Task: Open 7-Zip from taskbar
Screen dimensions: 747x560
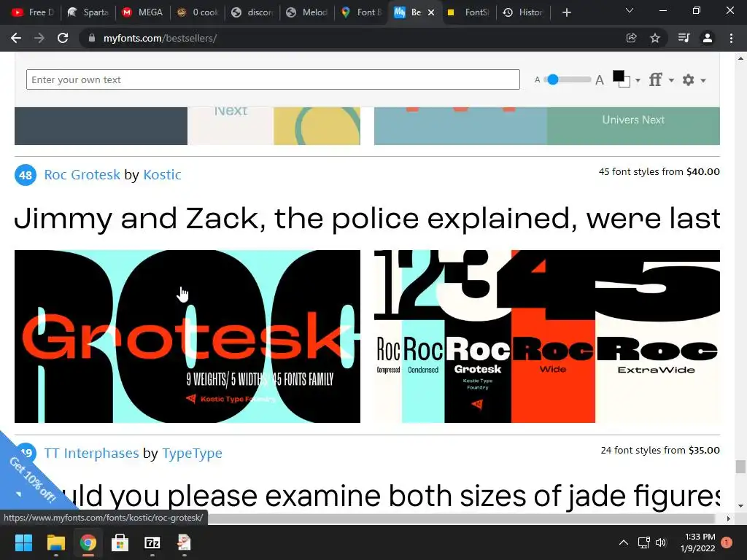Action: click(152, 542)
